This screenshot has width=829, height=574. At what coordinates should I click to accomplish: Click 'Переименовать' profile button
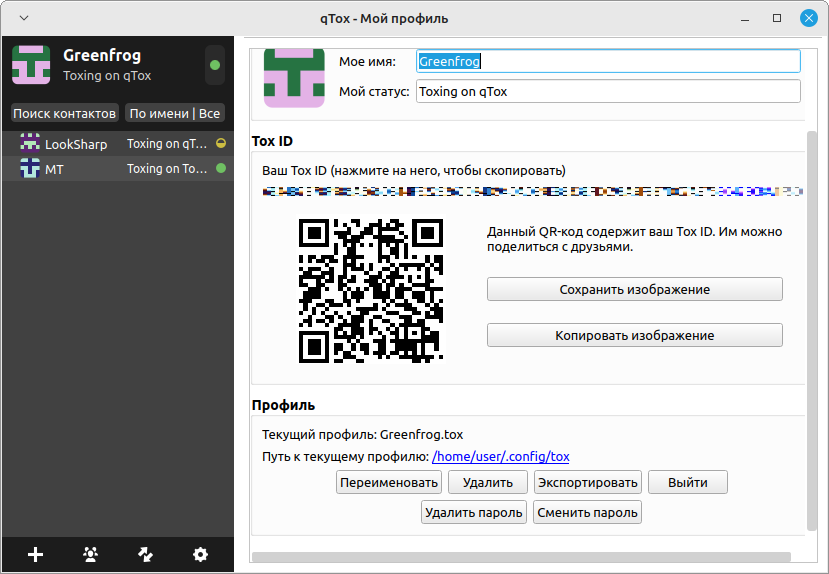click(x=389, y=482)
